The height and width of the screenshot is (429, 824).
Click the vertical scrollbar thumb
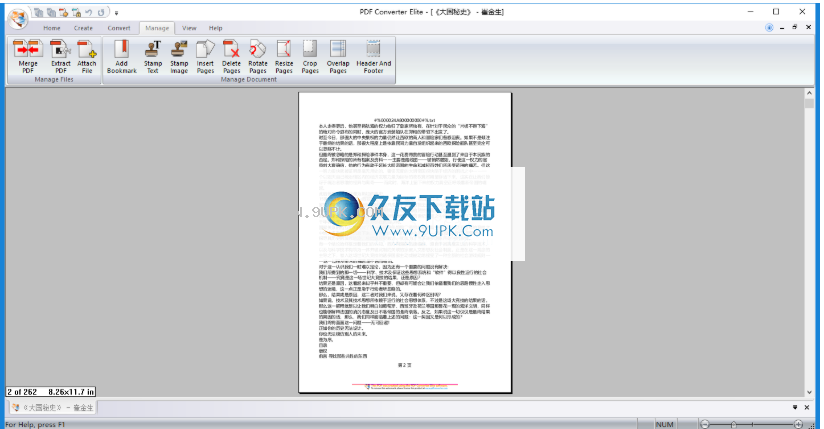pos(809,104)
